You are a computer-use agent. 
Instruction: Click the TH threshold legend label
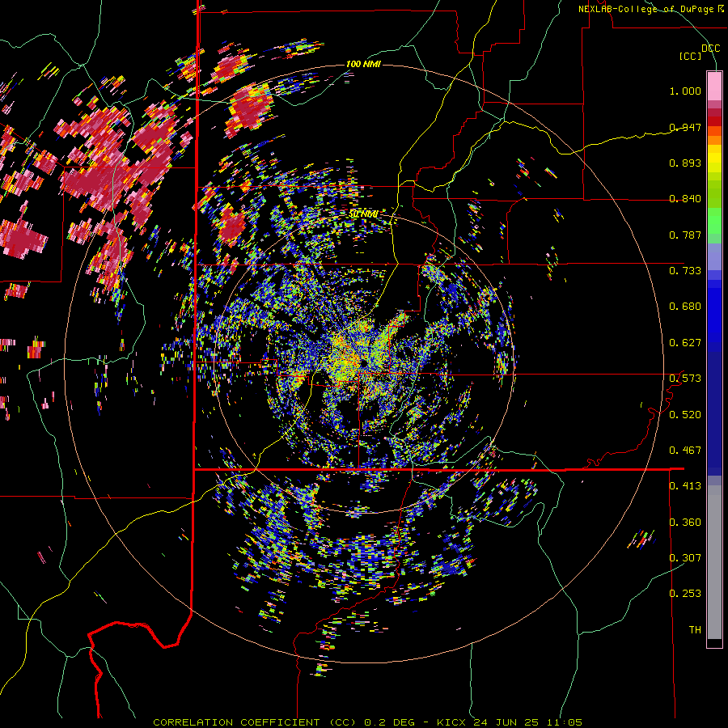coord(695,630)
